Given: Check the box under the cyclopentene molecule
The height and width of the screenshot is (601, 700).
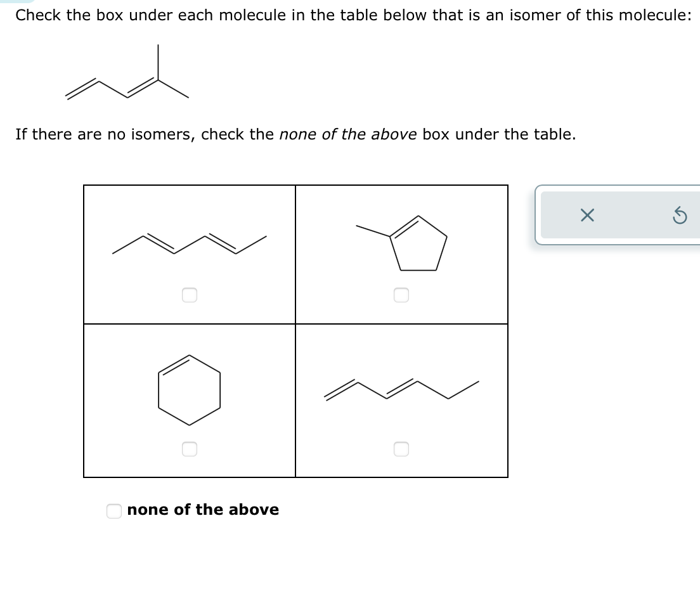Looking at the screenshot, I should pyautogui.click(x=401, y=294).
